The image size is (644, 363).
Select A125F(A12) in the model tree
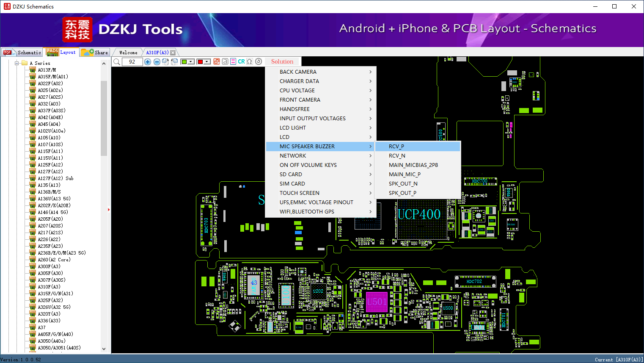point(50,165)
